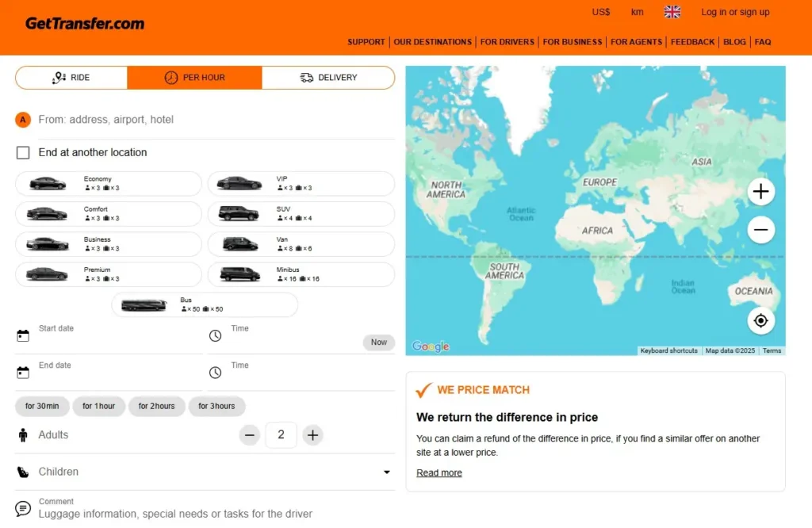812x528 pixels.
Task: Click the end Time clock icon
Action: click(x=216, y=372)
